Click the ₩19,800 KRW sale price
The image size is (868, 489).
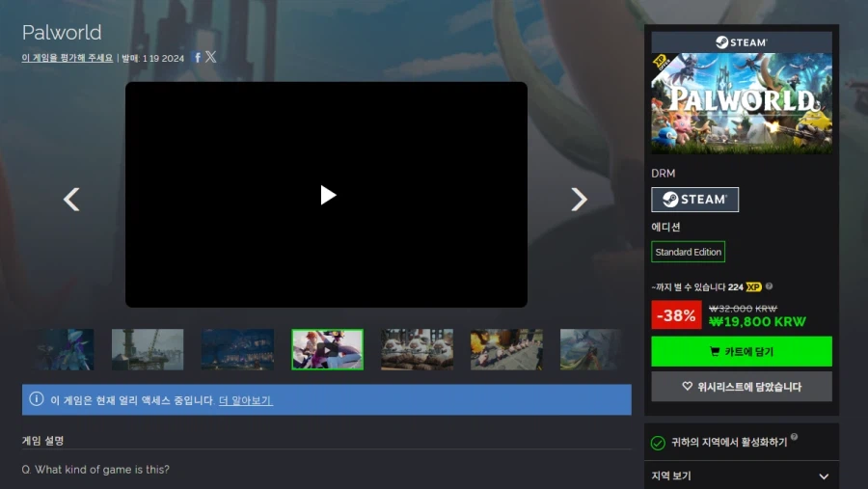[757, 322]
